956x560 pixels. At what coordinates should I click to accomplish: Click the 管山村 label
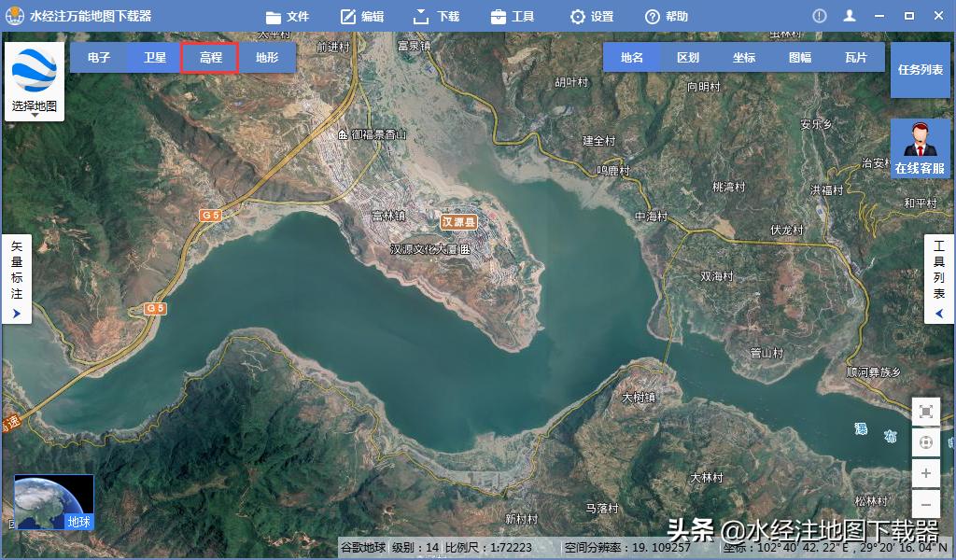click(766, 353)
